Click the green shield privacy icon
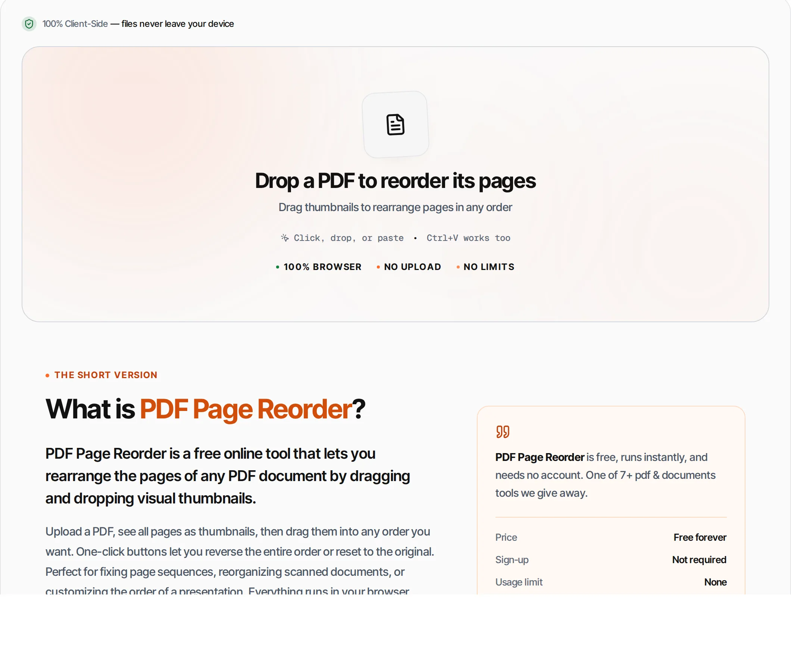 tap(29, 24)
